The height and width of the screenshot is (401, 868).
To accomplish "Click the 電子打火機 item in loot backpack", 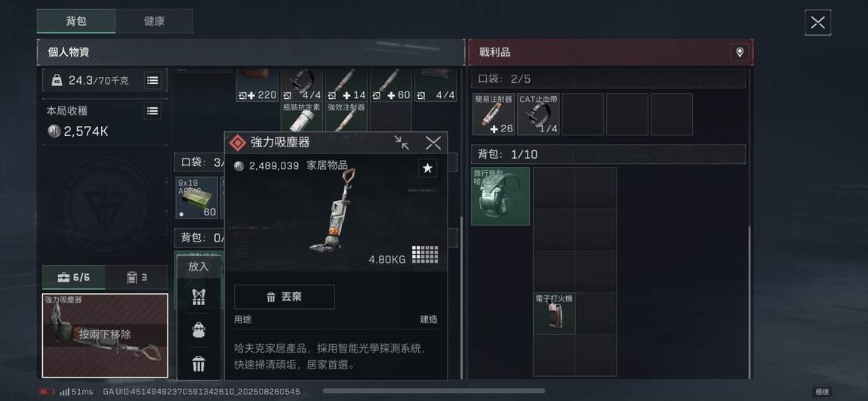I will (x=554, y=313).
